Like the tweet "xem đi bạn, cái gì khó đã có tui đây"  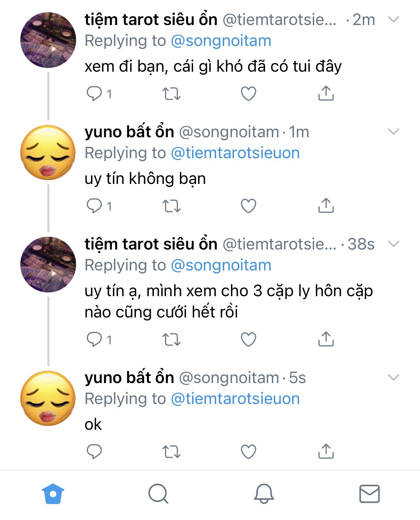click(248, 94)
